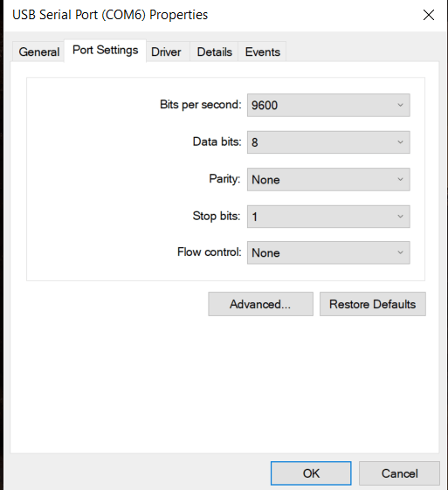Click the Stop bits value 1

[255, 217]
